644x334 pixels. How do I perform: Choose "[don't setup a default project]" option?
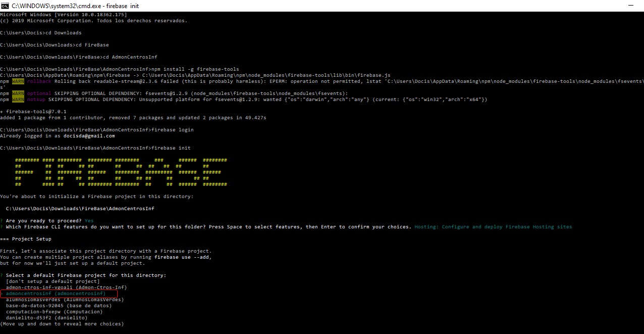click(52, 281)
